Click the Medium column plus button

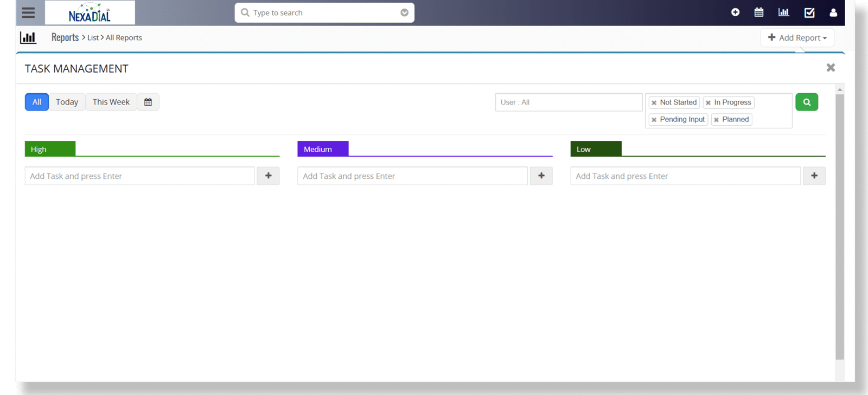[541, 176]
